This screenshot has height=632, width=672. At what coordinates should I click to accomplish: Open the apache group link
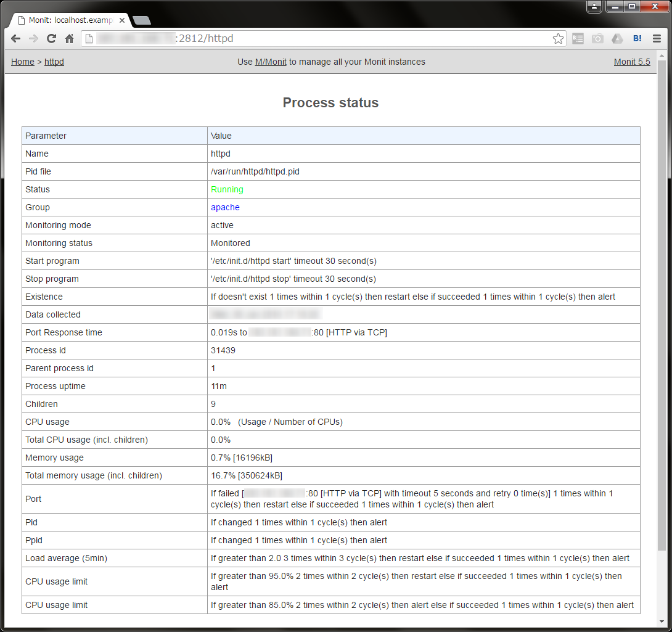225,207
